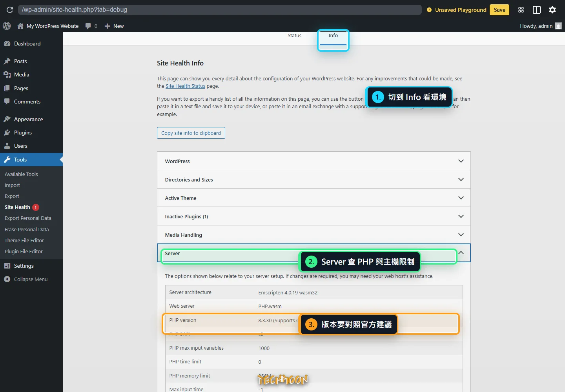
Task: Open Theme File Editor submenu item
Action: (24, 240)
